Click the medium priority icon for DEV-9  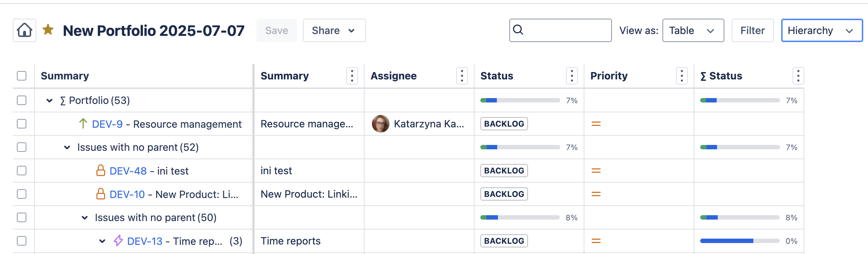click(x=596, y=124)
